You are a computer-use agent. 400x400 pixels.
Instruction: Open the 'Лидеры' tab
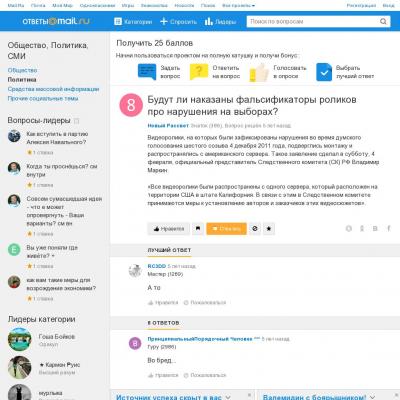pos(220,22)
